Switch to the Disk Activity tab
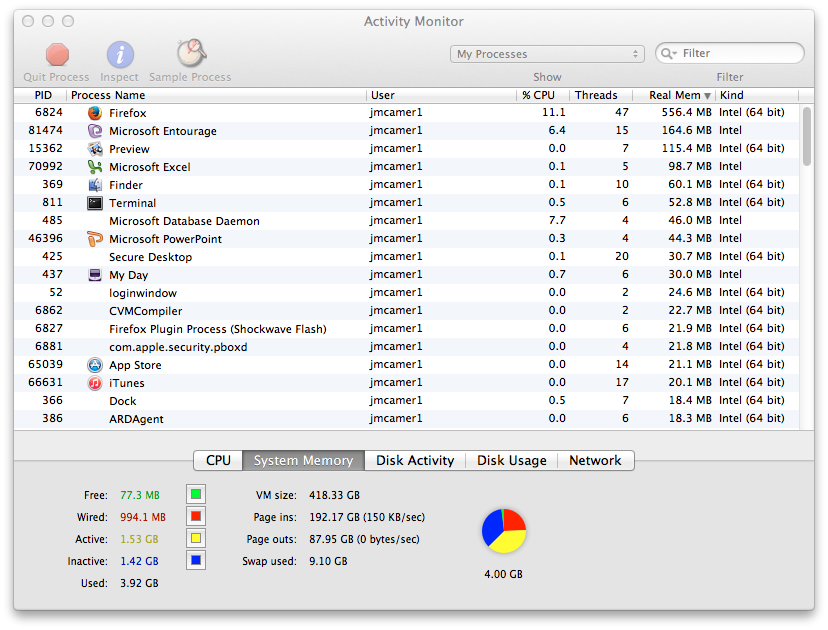The image size is (828, 630). (415, 460)
